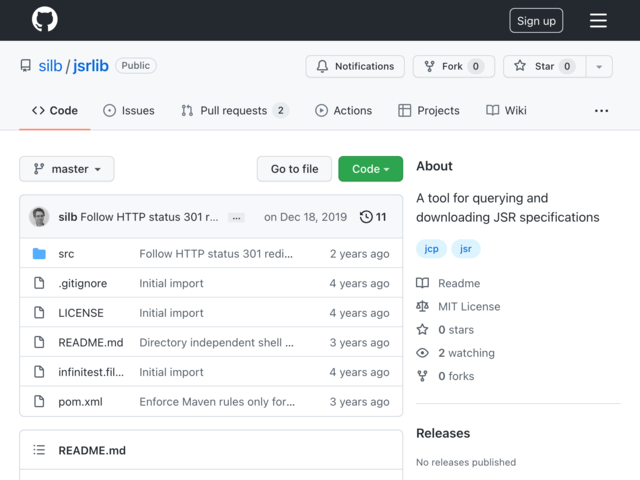
Task: Click the README table of contents icon
Action: coord(39,450)
